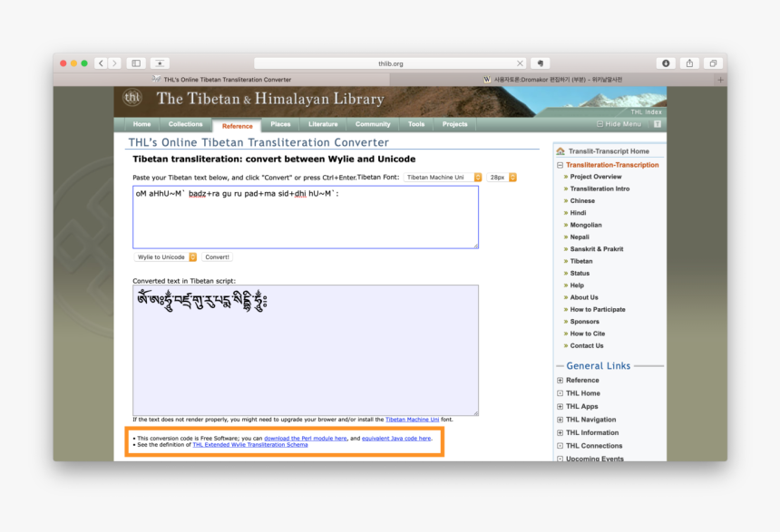Select the Reference navigation tab
The image size is (780, 532).
[238, 126]
